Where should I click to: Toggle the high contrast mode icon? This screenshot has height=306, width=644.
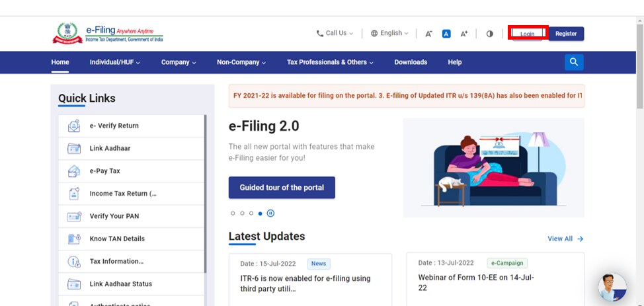(x=489, y=34)
